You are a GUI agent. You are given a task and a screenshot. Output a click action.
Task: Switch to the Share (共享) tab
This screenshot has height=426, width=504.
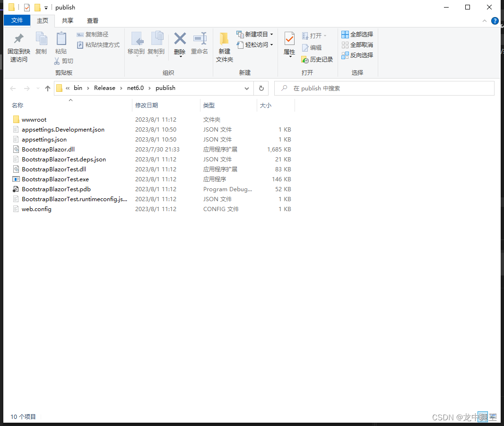[68, 21]
